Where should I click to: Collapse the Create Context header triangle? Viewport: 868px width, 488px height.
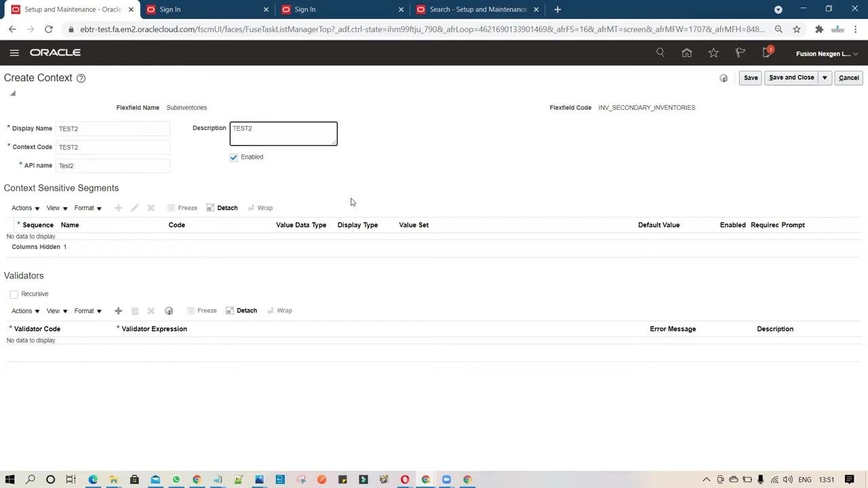[12, 94]
